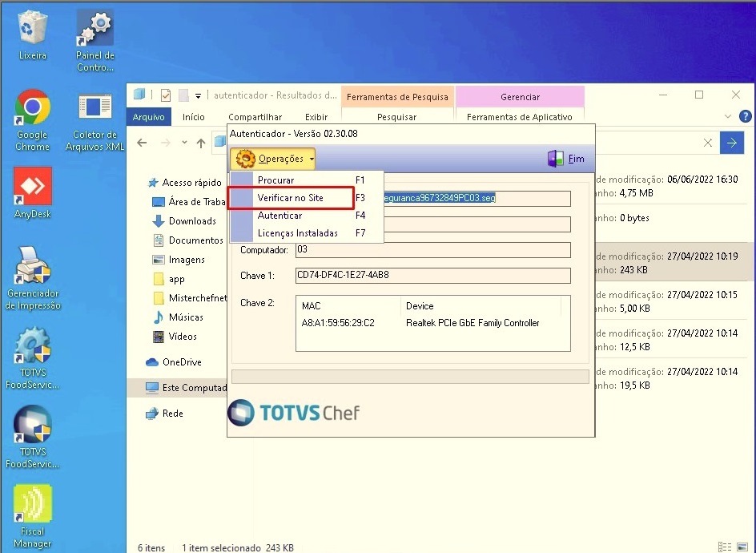Expand the Explorer ribbon chevron
The height and width of the screenshot is (553, 756).
[x=727, y=116]
